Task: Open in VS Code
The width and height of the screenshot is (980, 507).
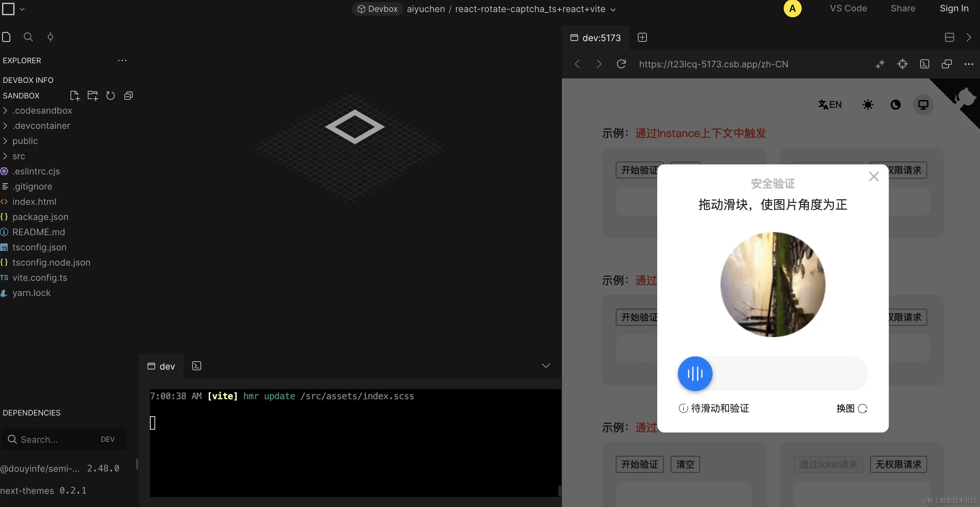Action: pyautogui.click(x=848, y=8)
